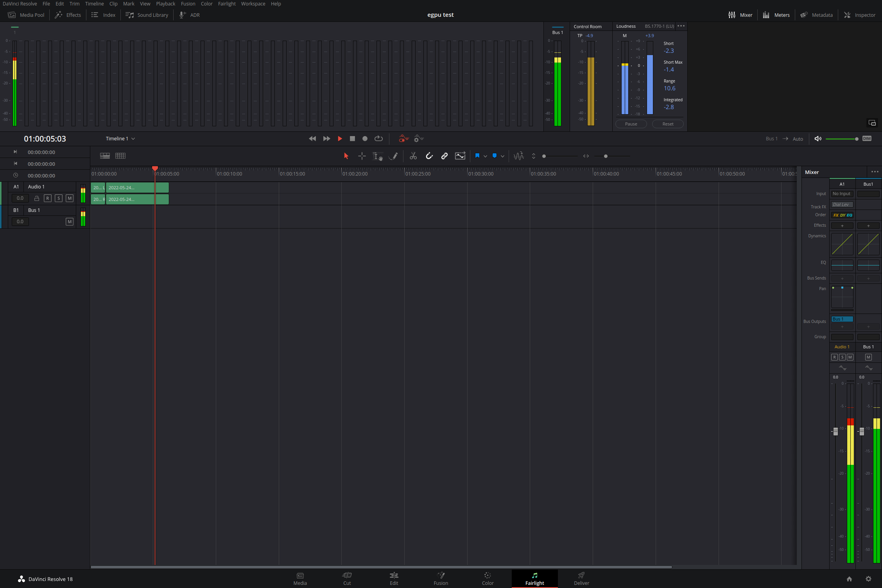Viewport: 882px width, 588px height.
Task: Toggle the Snapping magnet icon
Action: pyautogui.click(x=429, y=156)
